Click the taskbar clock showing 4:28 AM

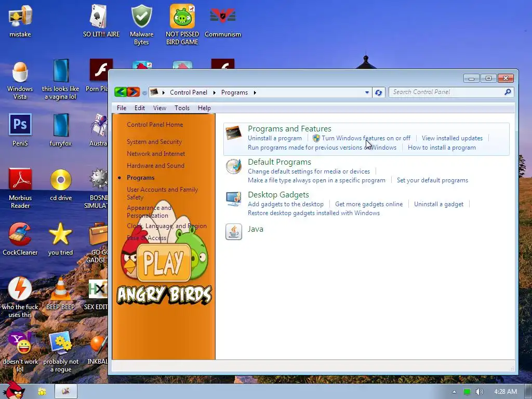pyautogui.click(x=505, y=392)
